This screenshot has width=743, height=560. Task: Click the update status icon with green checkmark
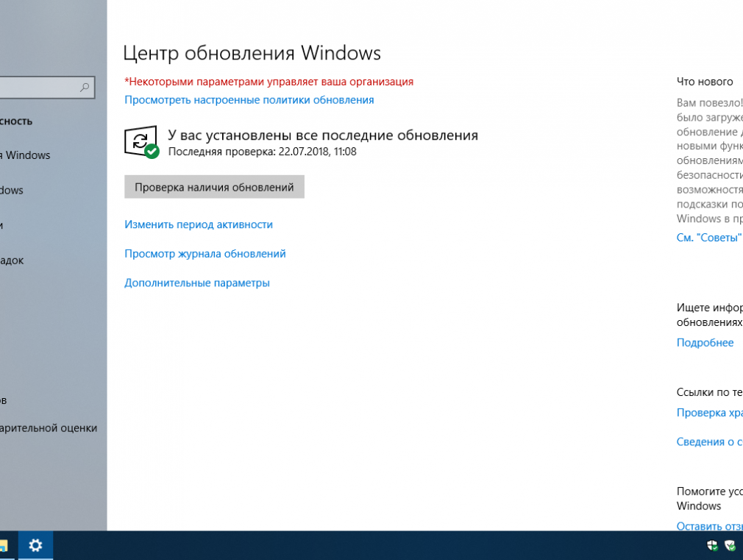pyautogui.click(x=142, y=142)
